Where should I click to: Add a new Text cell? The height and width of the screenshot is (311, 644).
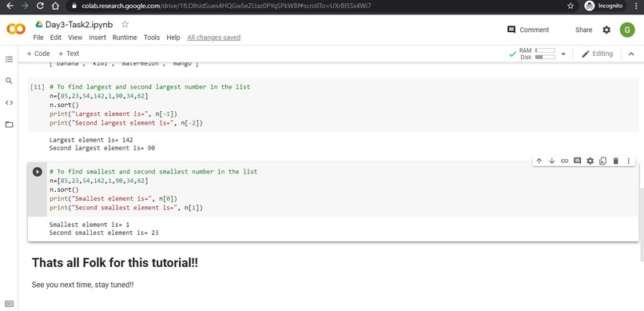pyautogui.click(x=69, y=54)
